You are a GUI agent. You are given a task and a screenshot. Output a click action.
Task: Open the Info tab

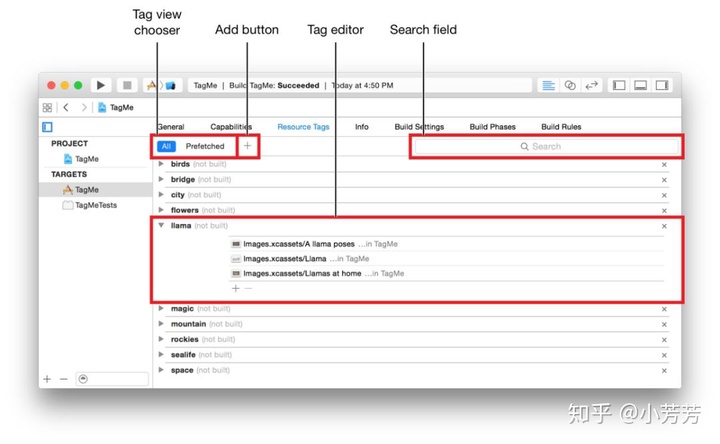click(361, 127)
